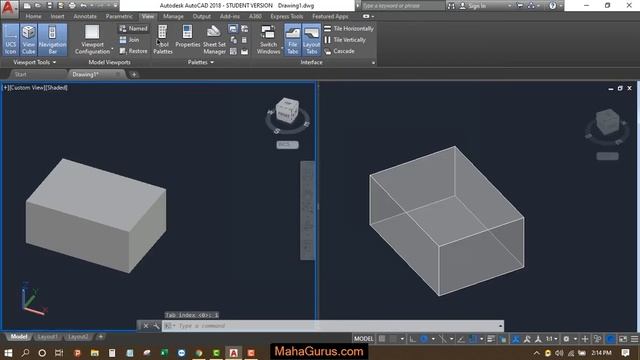Click Tile Horizontally
Screen dimensions: 640x360
click(x=349, y=29)
